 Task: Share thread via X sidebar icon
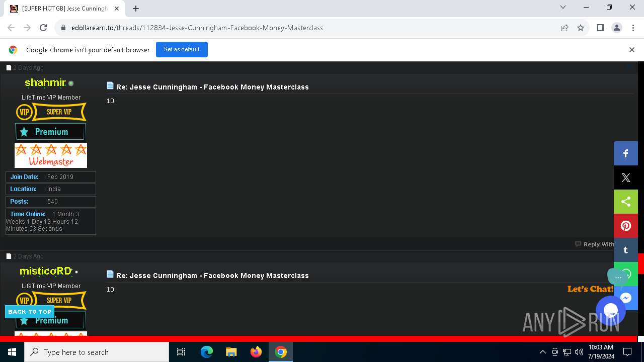coord(626,177)
